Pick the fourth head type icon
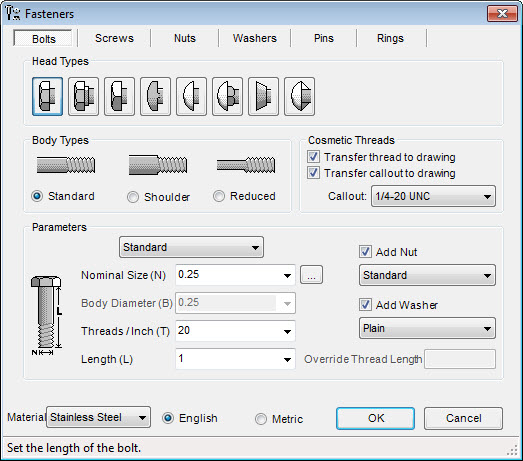The image size is (523, 461). [x=155, y=96]
